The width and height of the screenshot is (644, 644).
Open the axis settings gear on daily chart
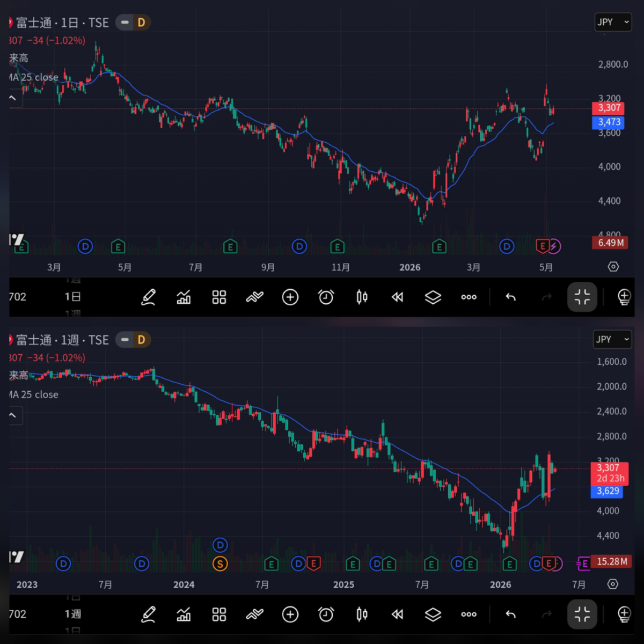[x=613, y=267]
